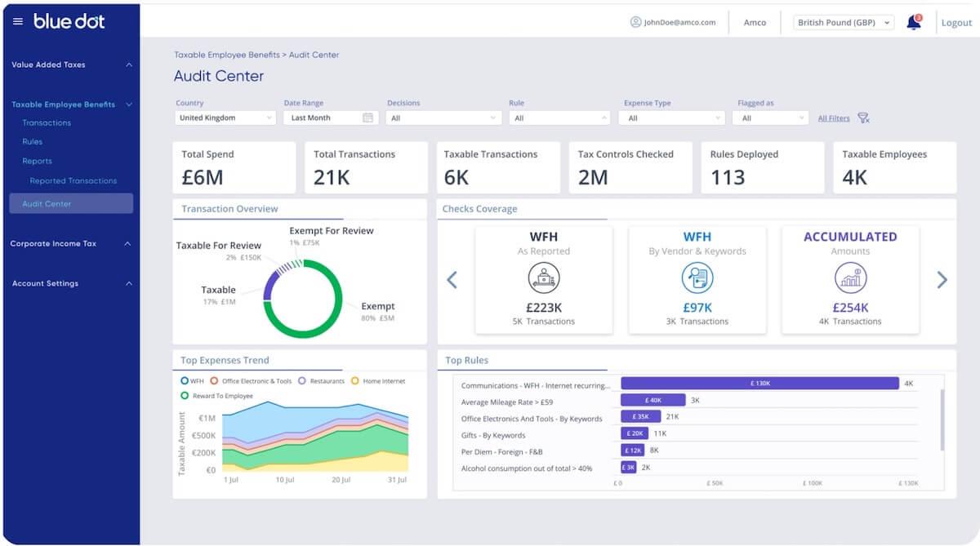
Task: Open Transactions in the sidebar
Action: 47,122
